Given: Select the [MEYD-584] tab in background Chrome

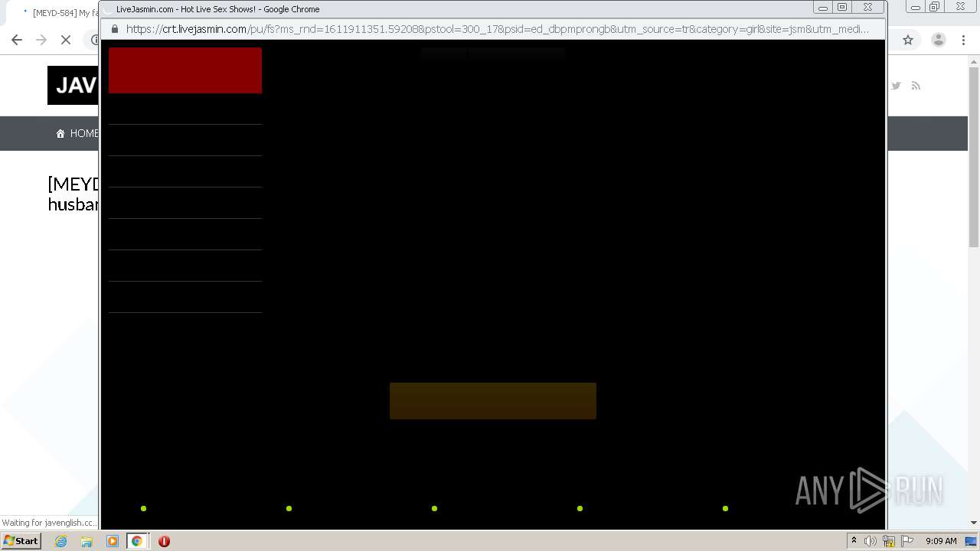Looking at the screenshot, I should tap(60, 13).
